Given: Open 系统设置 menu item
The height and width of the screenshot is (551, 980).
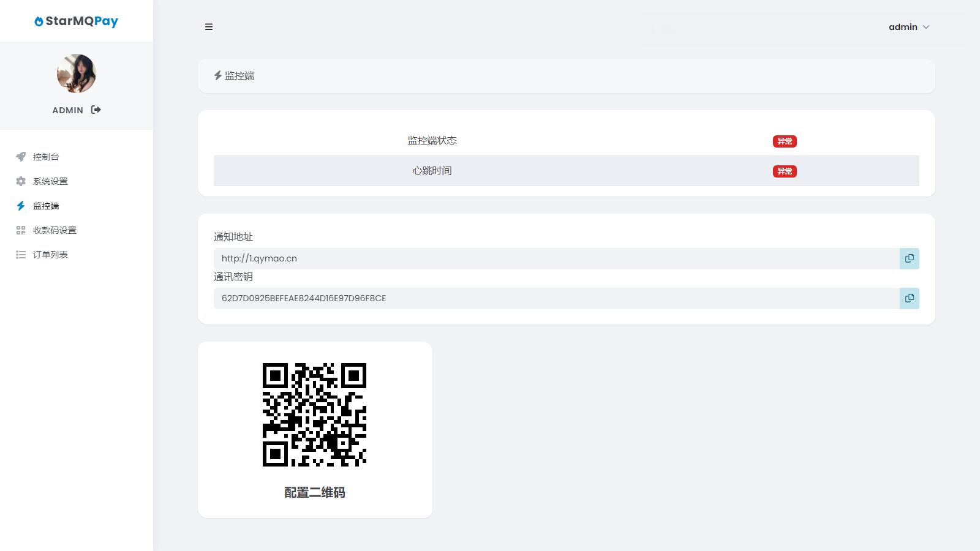Looking at the screenshot, I should coord(50,181).
